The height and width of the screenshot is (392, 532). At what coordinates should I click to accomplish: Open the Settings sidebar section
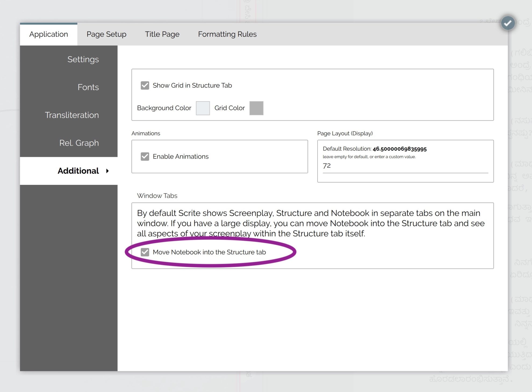click(83, 59)
